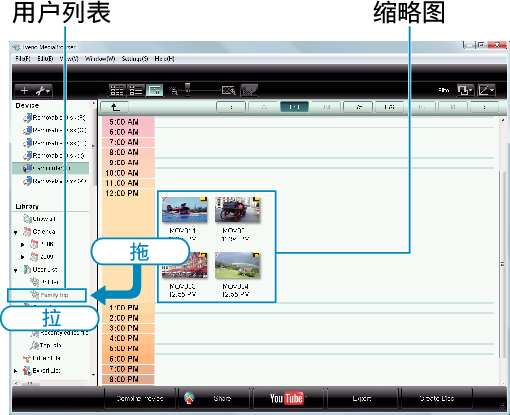Click the User List folder icon
510x415 pixels.
[27, 269]
